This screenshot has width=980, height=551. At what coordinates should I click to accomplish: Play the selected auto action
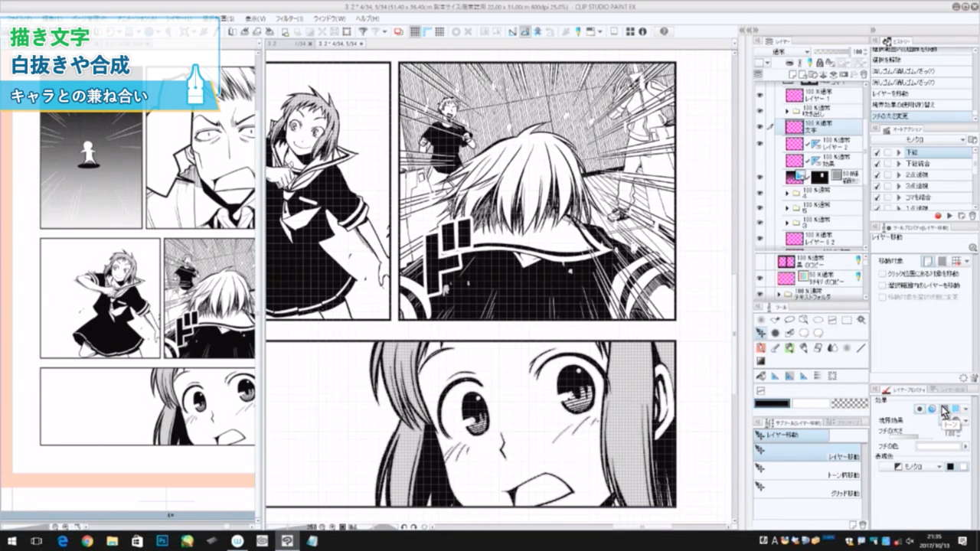(949, 217)
